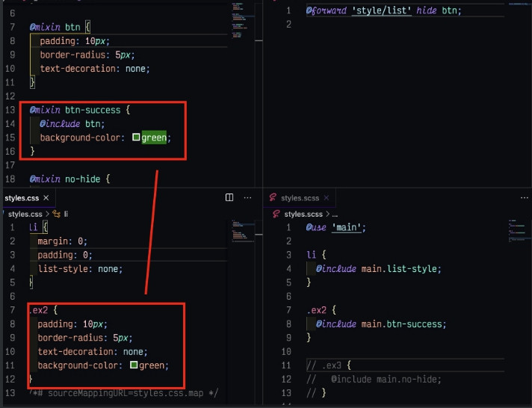Viewport: 532px width, 408px height.
Task: Click line number 13 in mixin editor gutter
Action: [x=10, y=110]
